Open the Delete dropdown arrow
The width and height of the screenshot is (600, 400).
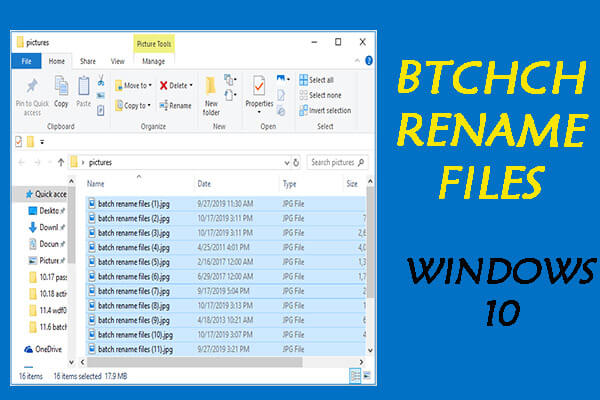coord(191,85)
